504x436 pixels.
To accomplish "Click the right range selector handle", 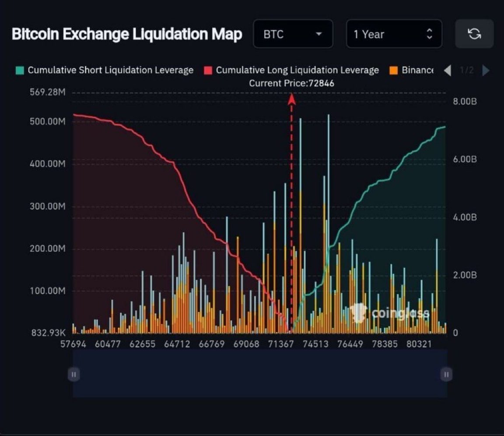I will [446, 375].
